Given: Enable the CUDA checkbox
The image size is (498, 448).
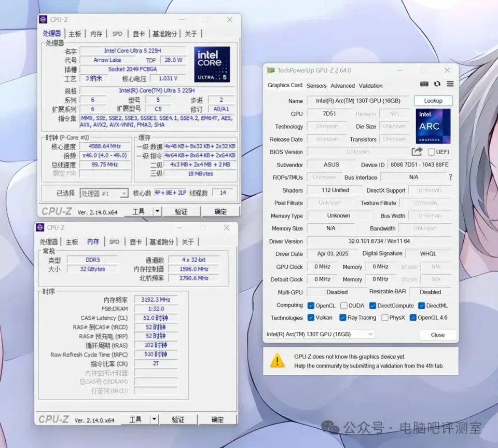Looking at the screenshot, I should (343, 306).
